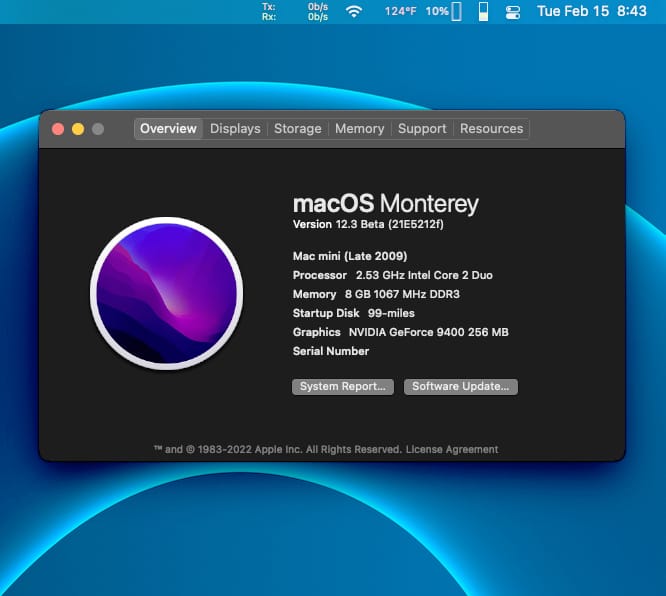Open the Storage tab
Screen dimensions: 666x596
point(298,129)
